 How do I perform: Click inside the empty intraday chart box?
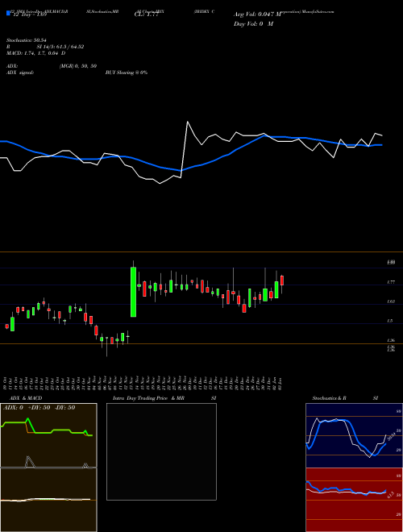coord(161,451)
